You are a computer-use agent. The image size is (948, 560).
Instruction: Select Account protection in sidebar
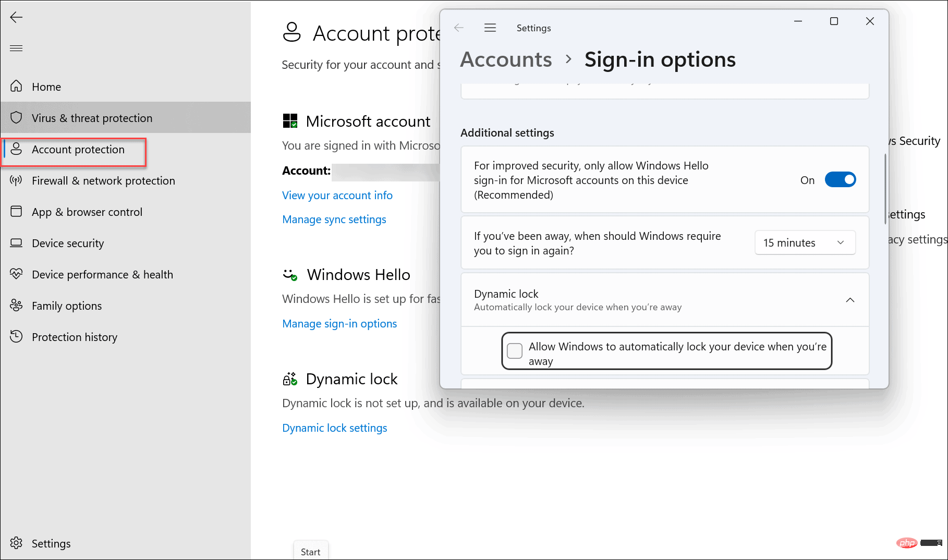pyautogui.click(x=78, y=149)
